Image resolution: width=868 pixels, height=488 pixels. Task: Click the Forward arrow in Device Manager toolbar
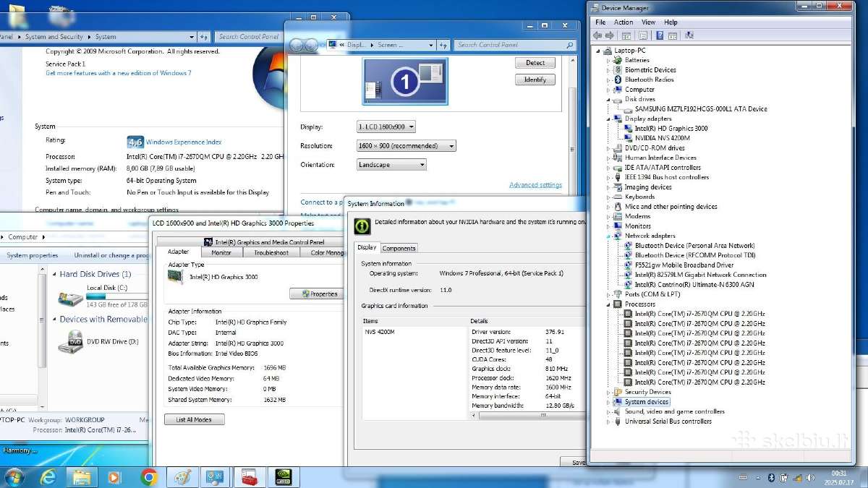click(x=609, y=35)
